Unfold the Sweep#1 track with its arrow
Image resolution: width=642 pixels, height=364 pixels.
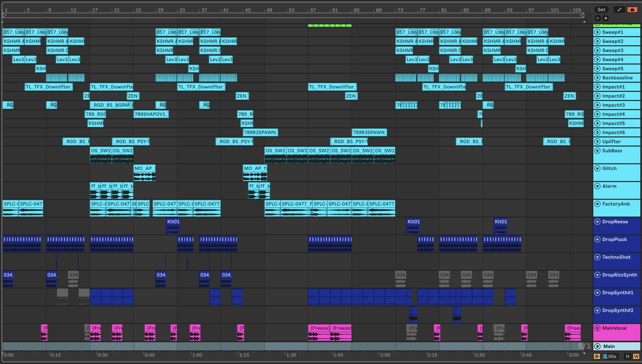click(x=597, y=32)
